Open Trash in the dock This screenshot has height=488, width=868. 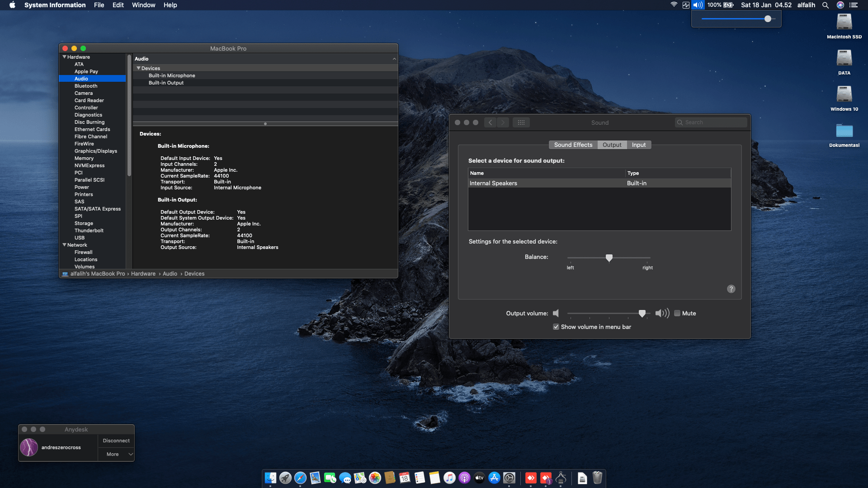[597, 478]
